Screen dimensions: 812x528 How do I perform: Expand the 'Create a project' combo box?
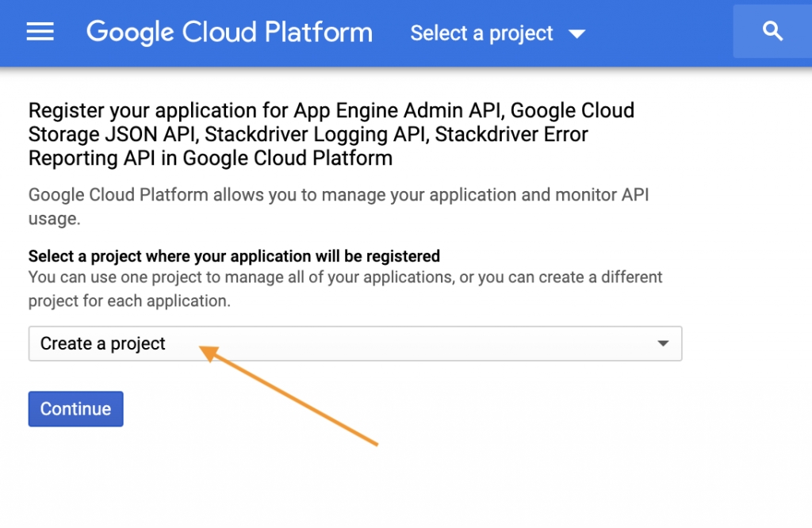pyautogui.click(x=355, y=344)
